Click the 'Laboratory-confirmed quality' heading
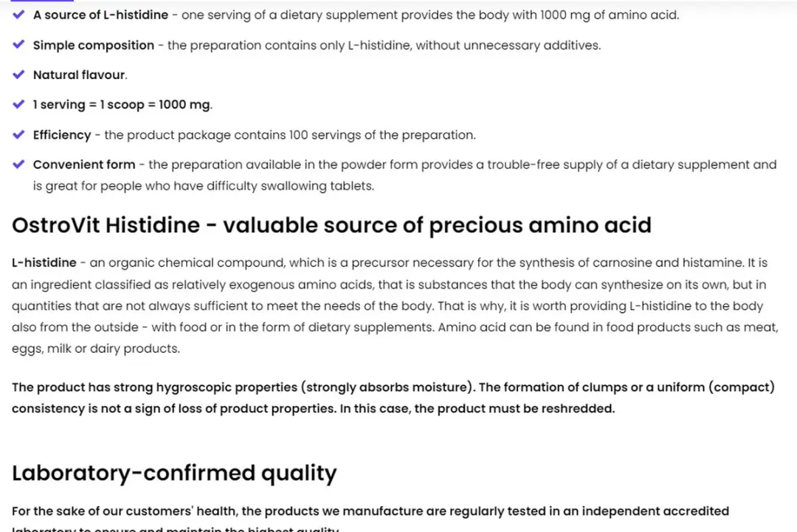Viewport: 797px width, 532px height. [174, 473]
